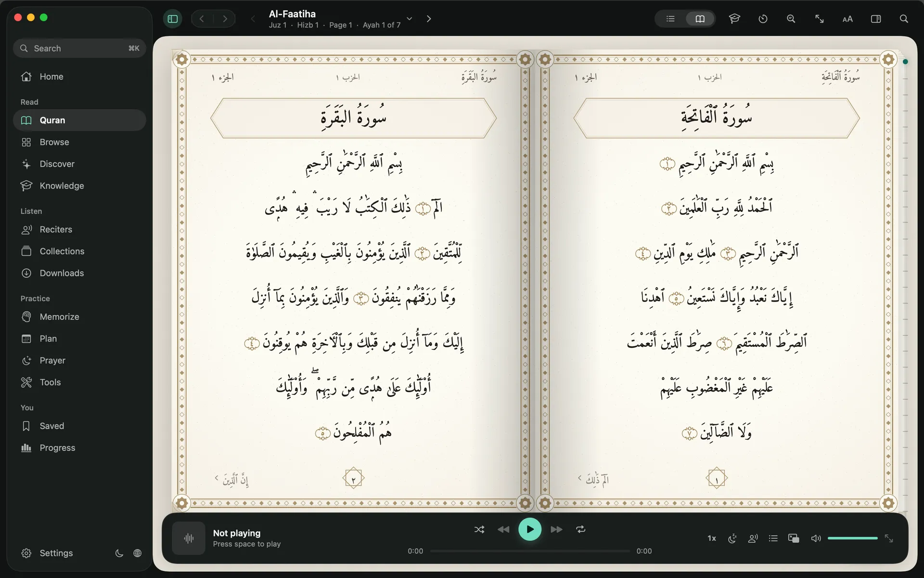Screen dimensions: 924x578
Task: Seek on the audio progress bar
Action: (x=530, y=551)
